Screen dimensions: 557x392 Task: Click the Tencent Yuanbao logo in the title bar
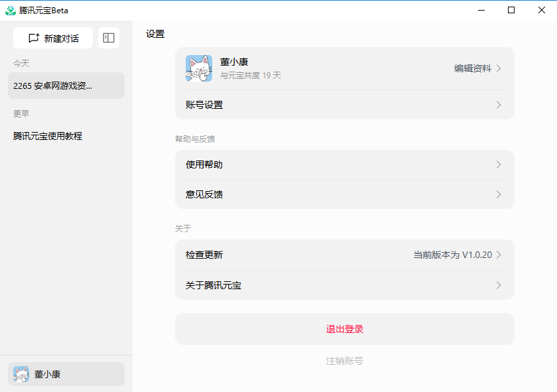(9, 10)
